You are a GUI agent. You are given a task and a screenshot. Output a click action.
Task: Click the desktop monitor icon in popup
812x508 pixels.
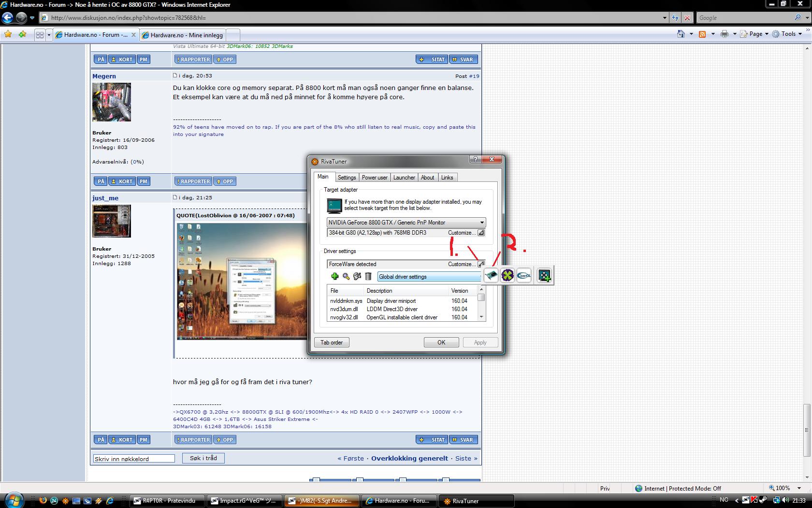(544, 275)
